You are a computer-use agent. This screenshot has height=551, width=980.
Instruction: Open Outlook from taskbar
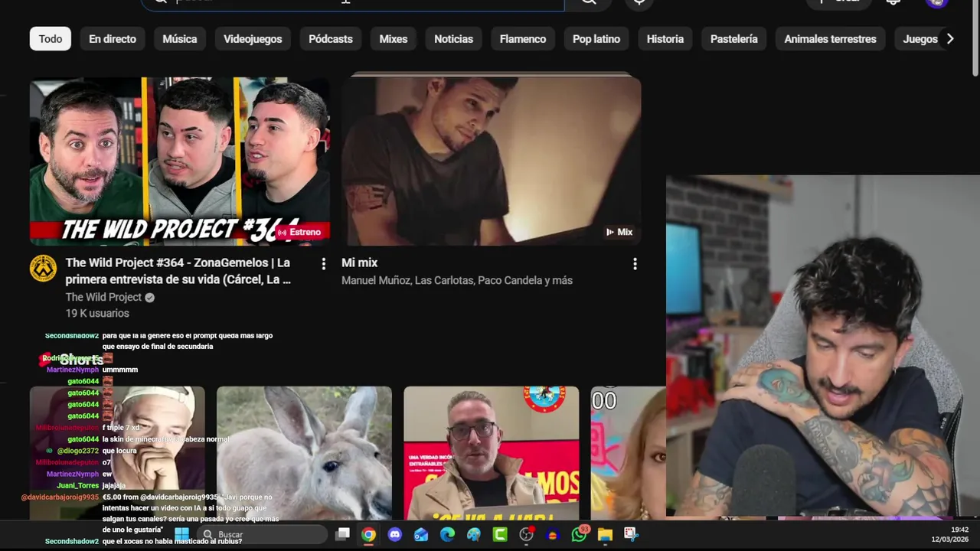421,534
